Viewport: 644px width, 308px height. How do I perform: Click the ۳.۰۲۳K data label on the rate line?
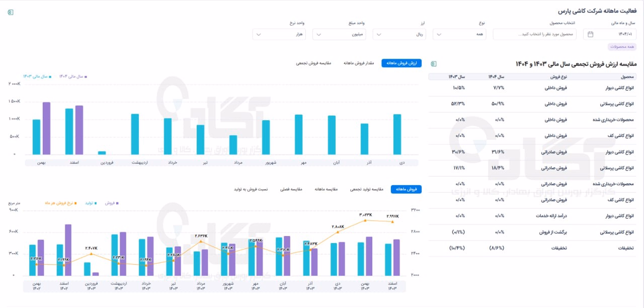(x=365, y=215)
